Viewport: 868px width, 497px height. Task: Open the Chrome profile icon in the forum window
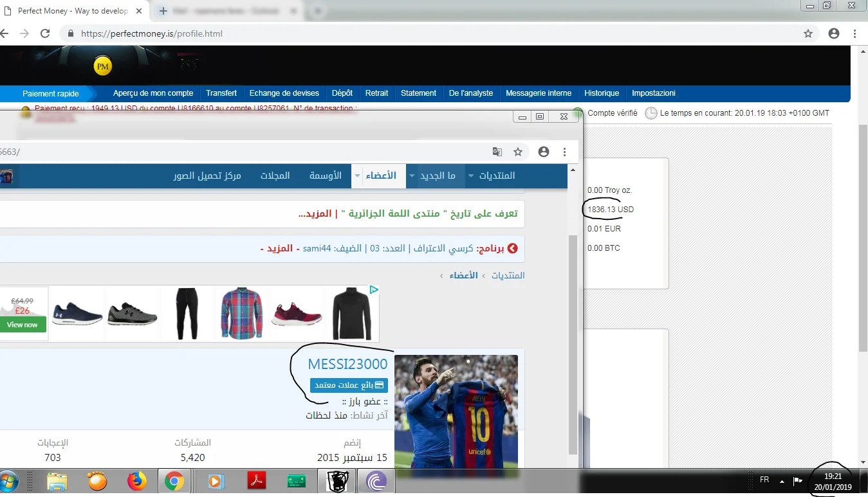[x=544, y=152]
